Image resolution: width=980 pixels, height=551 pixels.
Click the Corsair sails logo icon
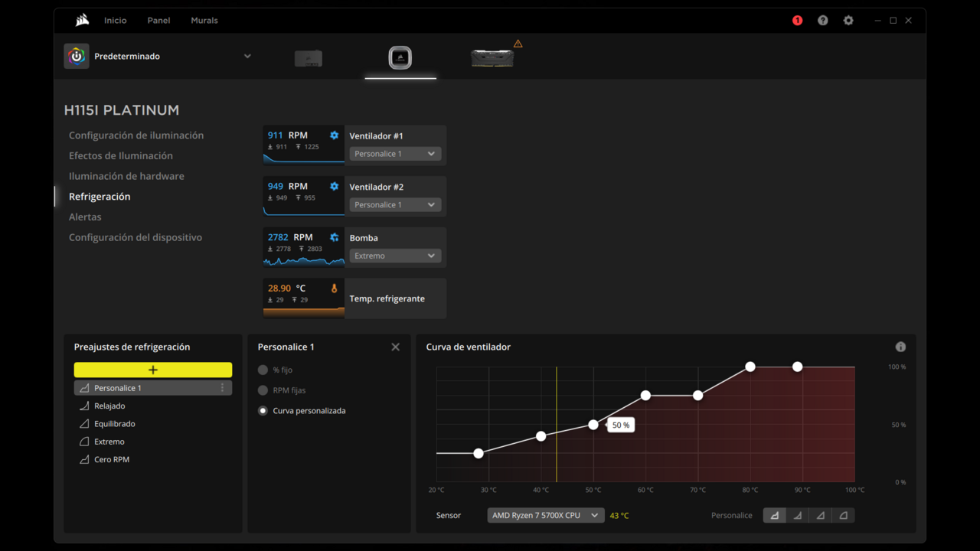point(82,21)
